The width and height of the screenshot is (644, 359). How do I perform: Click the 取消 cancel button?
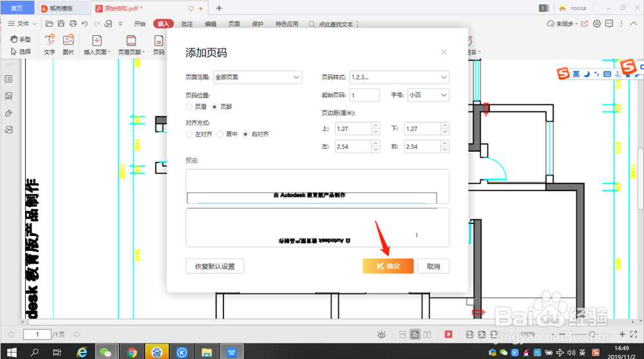(x=433, y=266)
